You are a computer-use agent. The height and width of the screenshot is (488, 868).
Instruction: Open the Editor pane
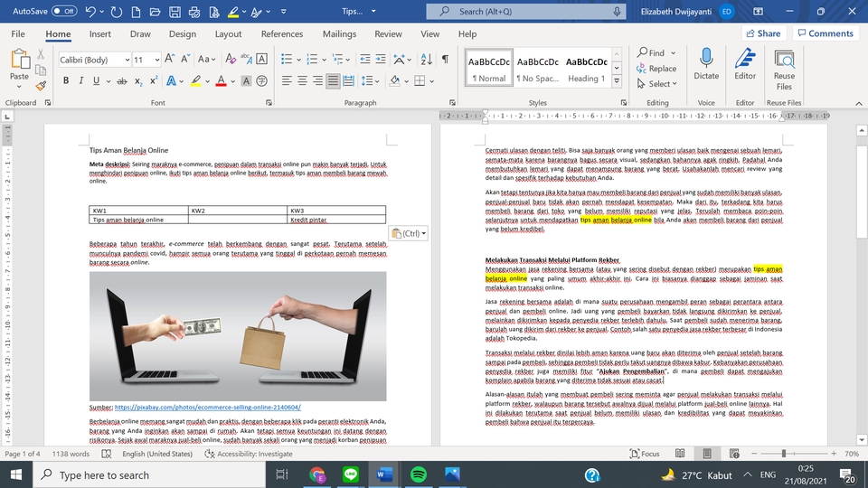pyautogui.click(x=744, y=63)
